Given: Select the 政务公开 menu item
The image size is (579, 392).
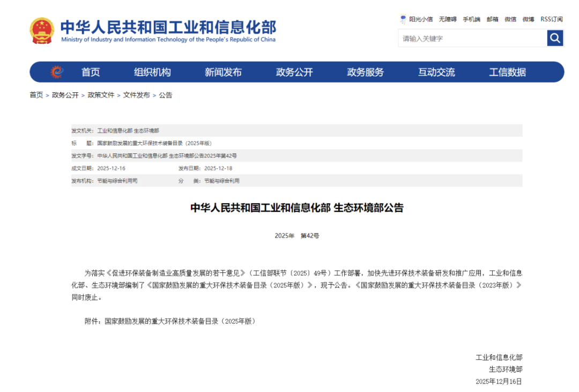Looking at the screenshot, I should pos(294,72).
